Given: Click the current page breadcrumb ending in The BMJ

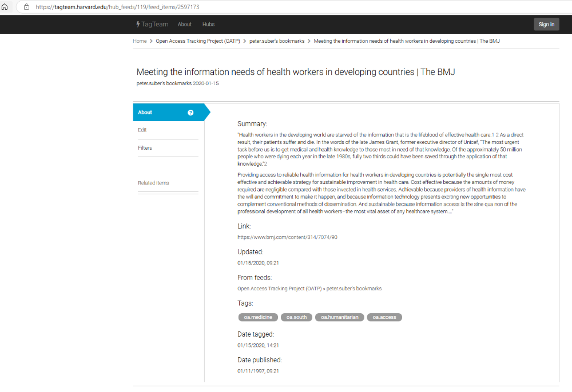Looking at the screenshot, I should click(407, 41).
